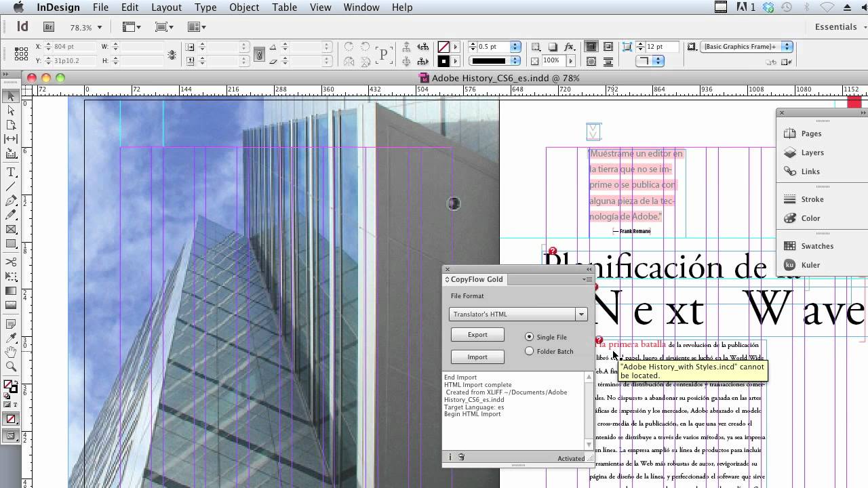Open the zoom level 78.3% dropdown
The width and height of the screenshot is (868, 488).
click(x=99, y=28)
